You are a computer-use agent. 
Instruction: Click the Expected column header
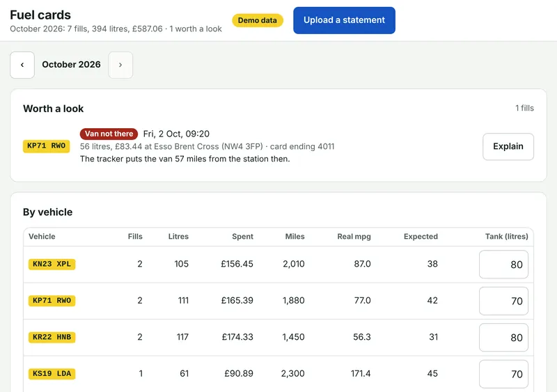pyautogui.click(x=421, y=236)
